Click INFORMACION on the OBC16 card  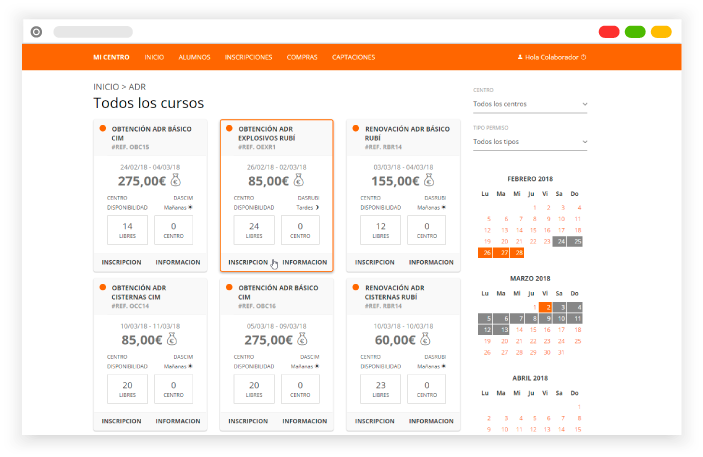click(305, 421)
